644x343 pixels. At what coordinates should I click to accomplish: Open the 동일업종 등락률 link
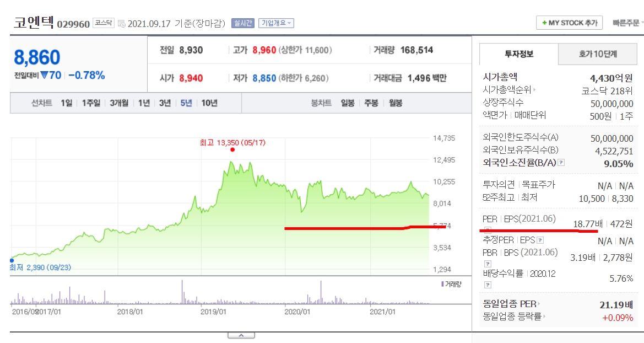(514, 317)
